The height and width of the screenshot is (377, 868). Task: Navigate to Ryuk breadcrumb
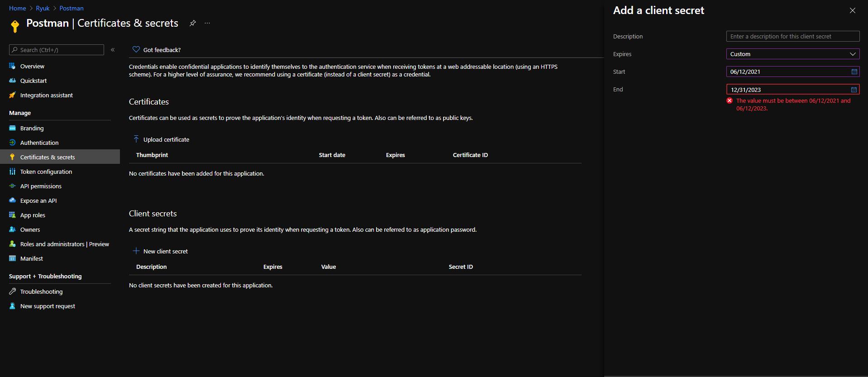43,8
